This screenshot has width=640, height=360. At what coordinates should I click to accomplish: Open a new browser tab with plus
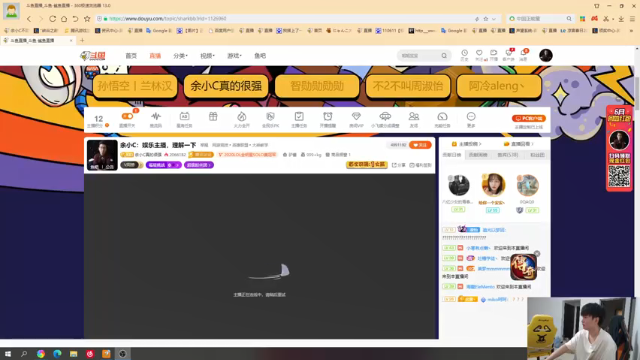click(82, 40)
